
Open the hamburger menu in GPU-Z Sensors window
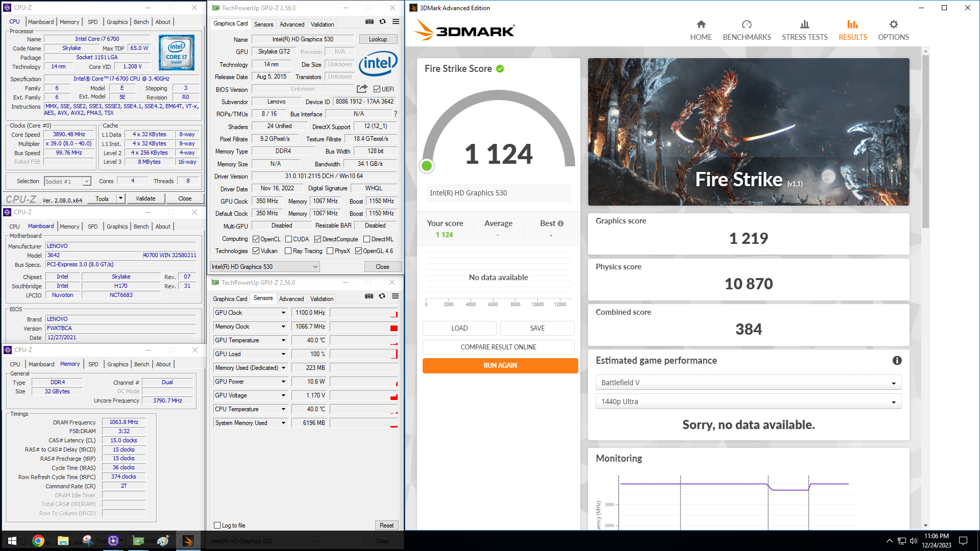395,296
